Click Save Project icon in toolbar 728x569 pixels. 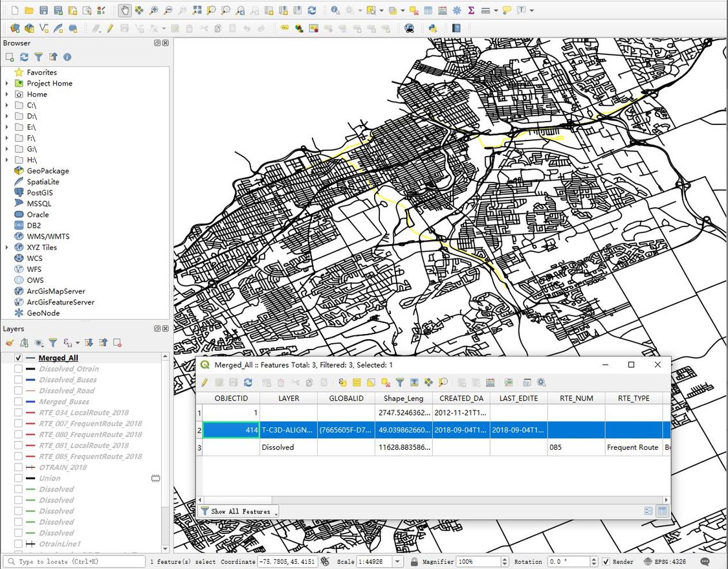tap(43, 10)
